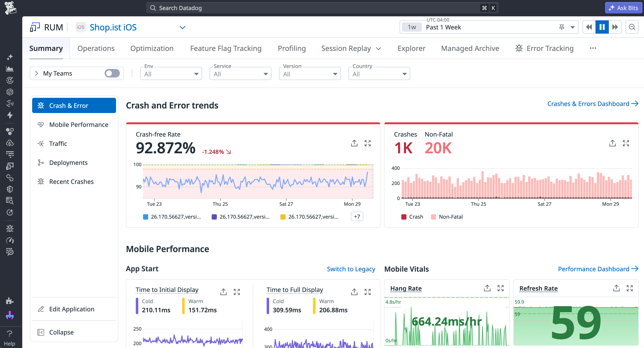This screenshot has width=644, height=348.
Task: Export the Hang Rate widget
Action: (x=487, y=288)
